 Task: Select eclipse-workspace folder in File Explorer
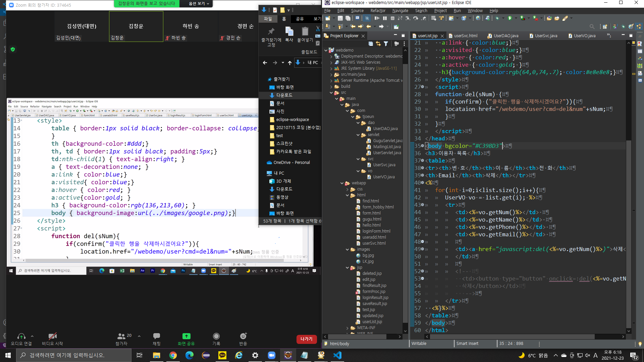pos(292,119)
